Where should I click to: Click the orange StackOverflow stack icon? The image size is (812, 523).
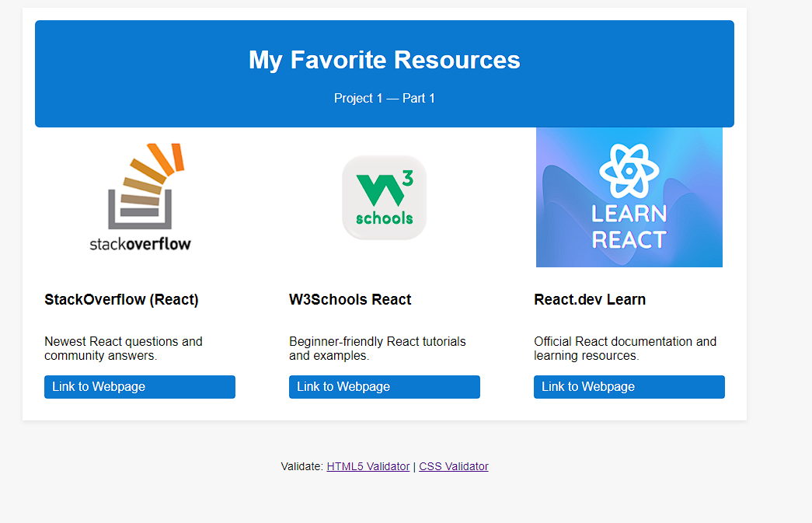point(145,183)
